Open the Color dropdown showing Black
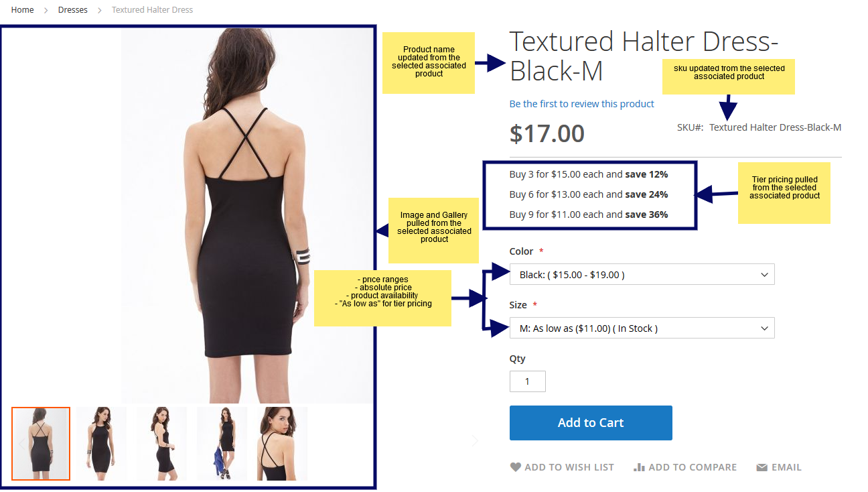This screenshot has height=492, width=868. coord(642,274)
